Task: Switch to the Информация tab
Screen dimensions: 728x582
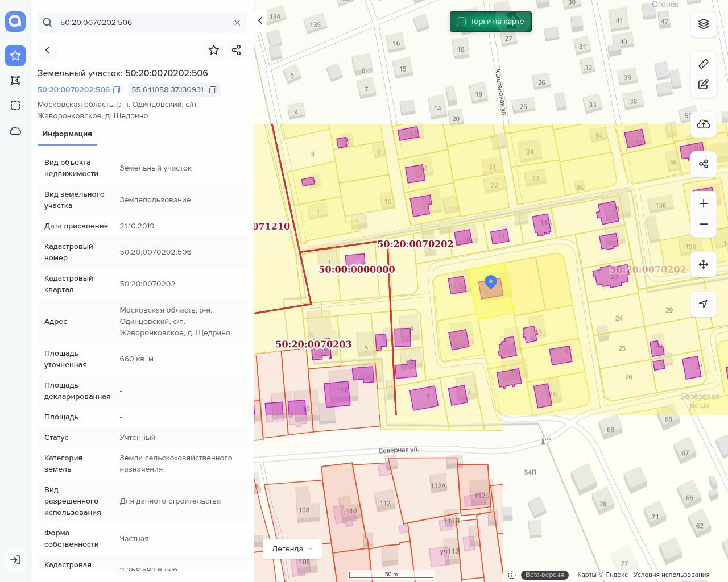Action: pyautogui.click(x=67, y=134)
